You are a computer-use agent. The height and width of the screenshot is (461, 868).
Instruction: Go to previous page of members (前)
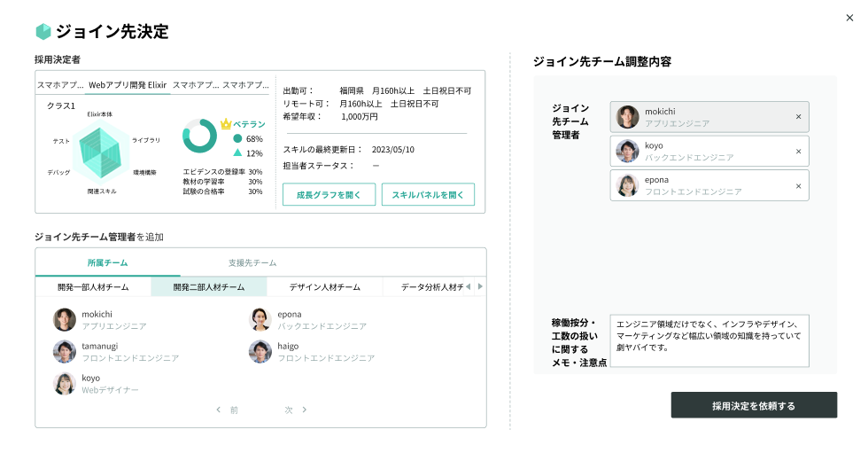click(x=227, y=410)
